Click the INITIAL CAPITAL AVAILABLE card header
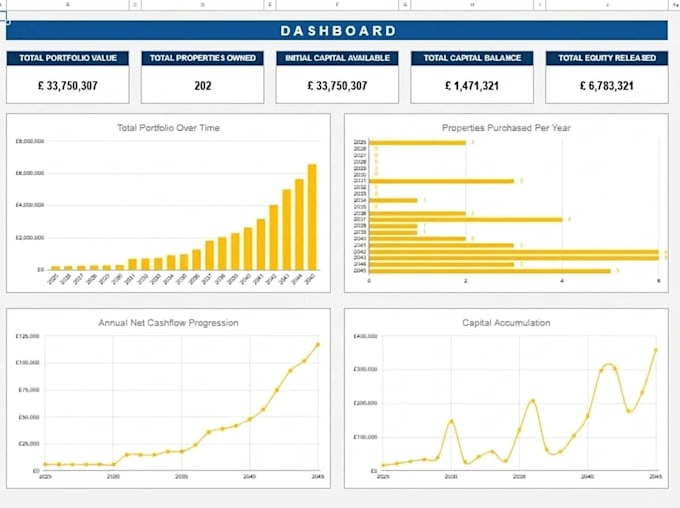 click(337, 58)
